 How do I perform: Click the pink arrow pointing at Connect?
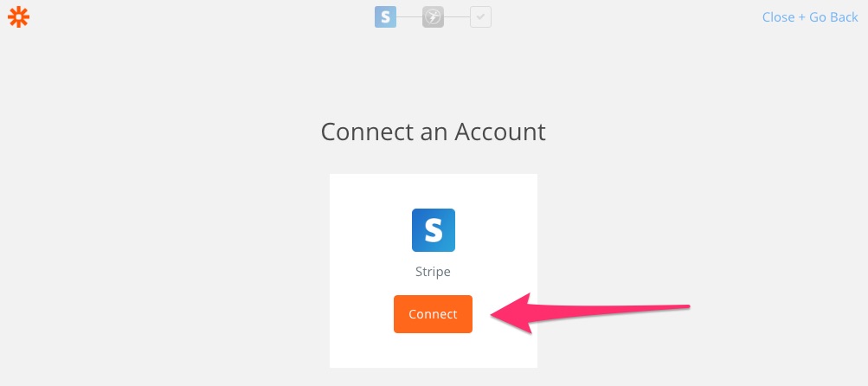pyautogui.click(x=589, y=313)
